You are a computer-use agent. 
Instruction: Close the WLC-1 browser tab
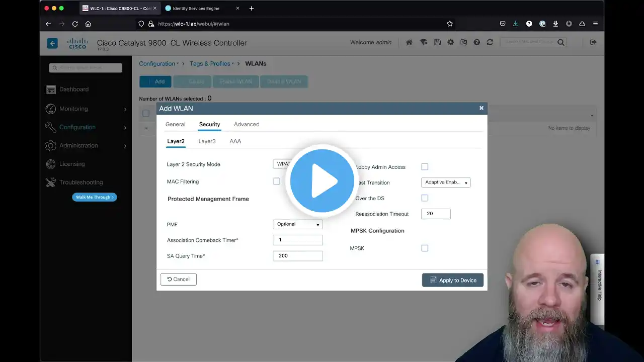[155, 8]
